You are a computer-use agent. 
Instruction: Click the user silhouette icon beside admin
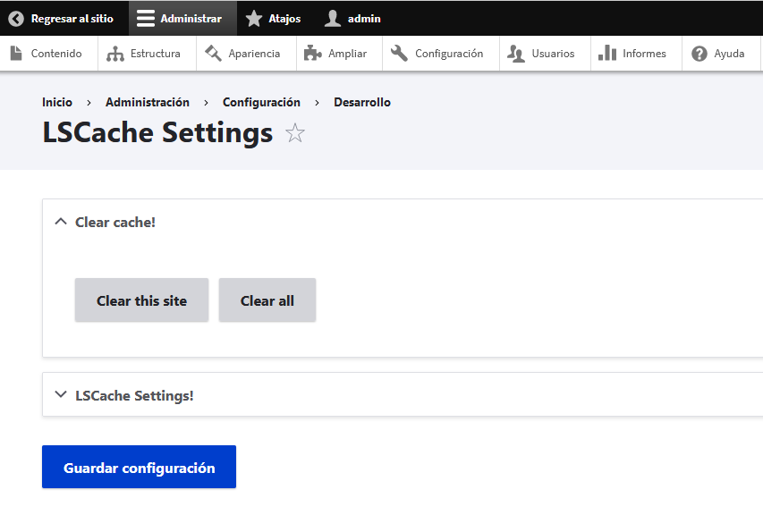click(333, 19)
